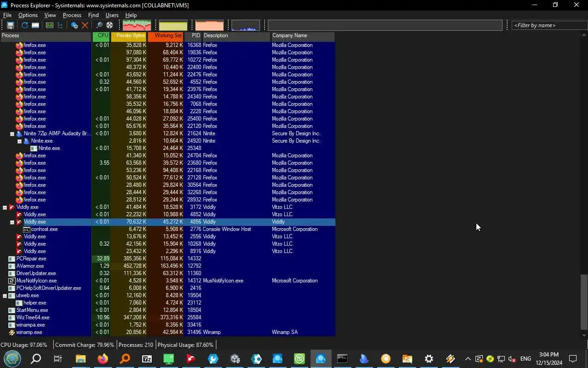Open System Information from toolbar graph icon
Image resolution: width=588 pixels, height=368 pixels.
tap(49, 25)
